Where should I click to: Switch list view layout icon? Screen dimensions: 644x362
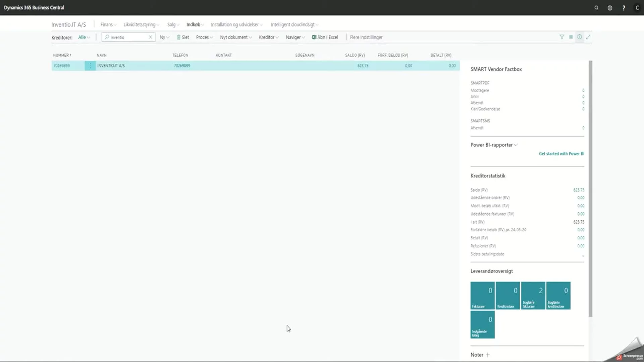[571, 37]
